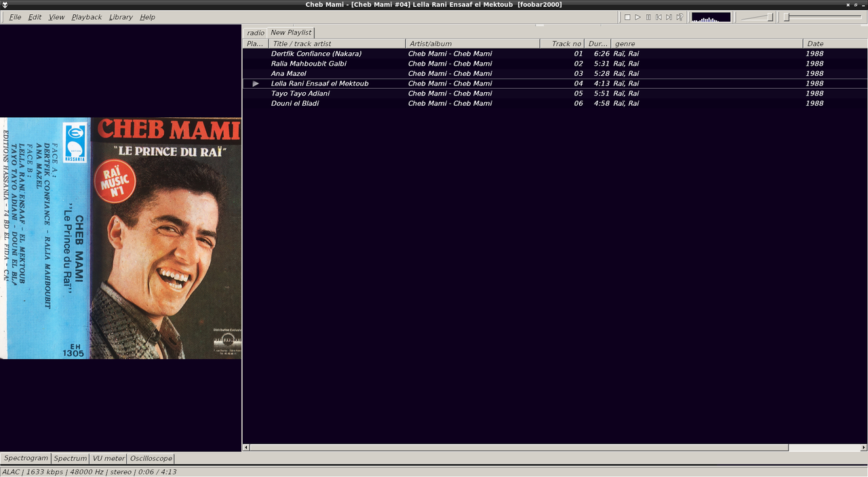
Task: Show the VU meter tab
Action: 108,458
